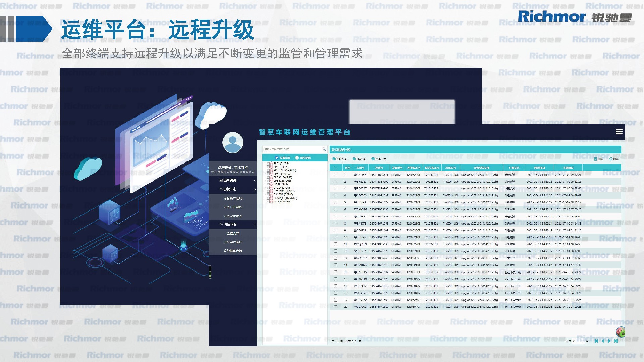Screen dimensions: 644x362
Task: Collapse the 数据中心 sidebar section
Action: (255, 189)
